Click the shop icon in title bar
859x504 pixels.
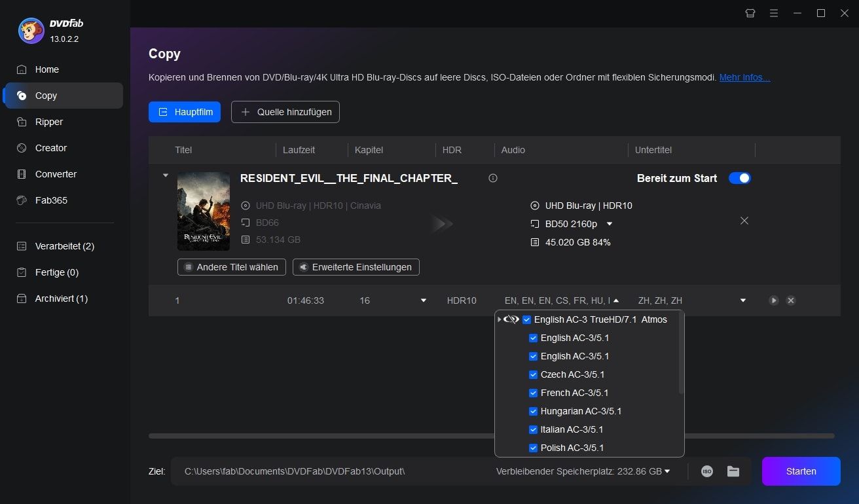click(x=750, y=13)
